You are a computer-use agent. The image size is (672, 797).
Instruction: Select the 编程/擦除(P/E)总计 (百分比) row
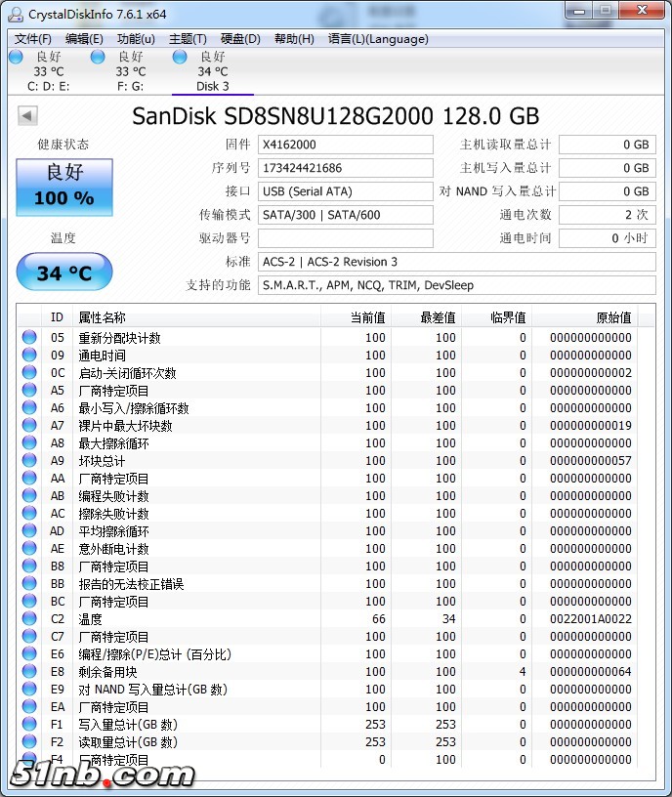[328, 653]
